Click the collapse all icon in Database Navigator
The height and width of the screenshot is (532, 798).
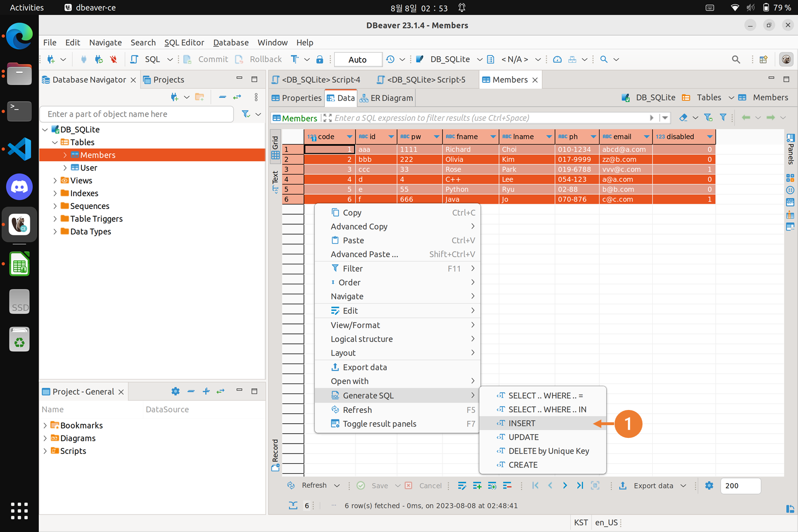click(222, 97)
